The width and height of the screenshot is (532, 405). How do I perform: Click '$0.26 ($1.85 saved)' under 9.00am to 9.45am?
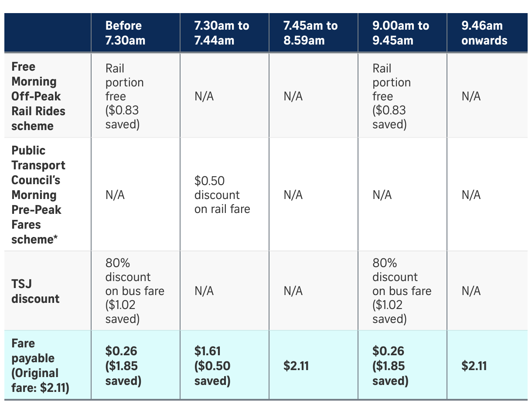[x=390, y=365]
